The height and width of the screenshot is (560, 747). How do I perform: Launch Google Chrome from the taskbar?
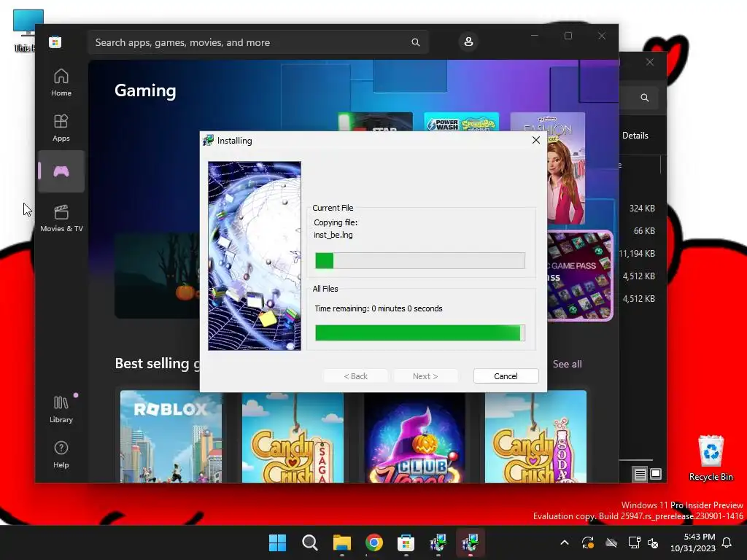pyautogui.click(x=374, y=542)
